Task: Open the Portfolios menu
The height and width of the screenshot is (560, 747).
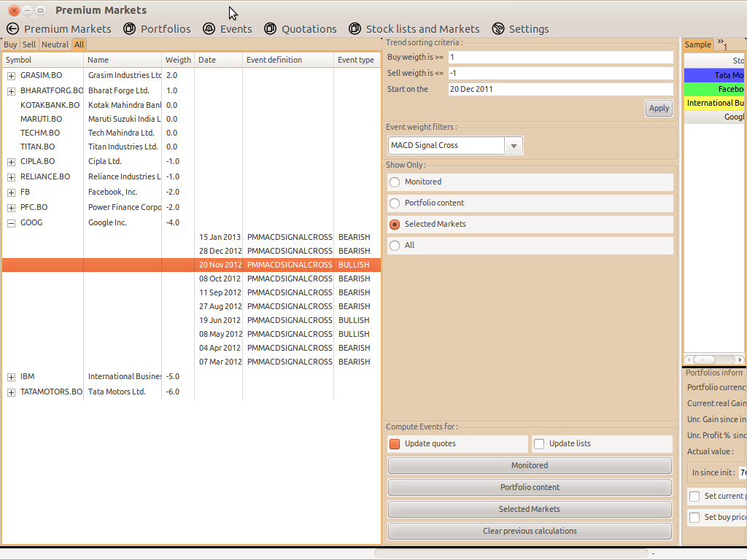Action: 166,29
